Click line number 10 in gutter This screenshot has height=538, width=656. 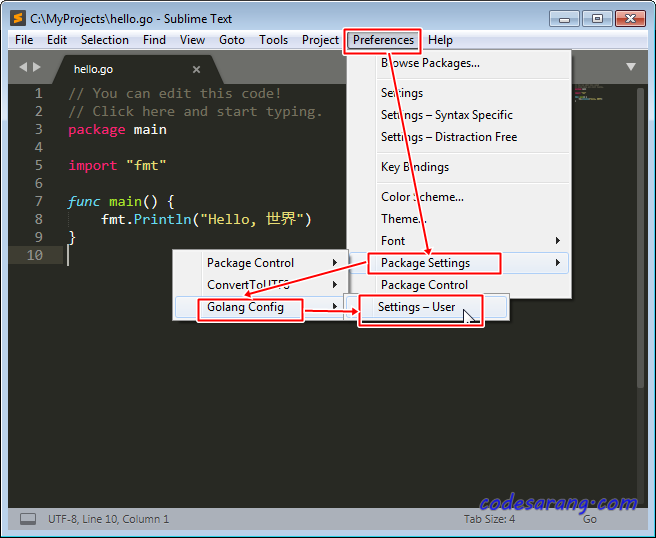35,255
